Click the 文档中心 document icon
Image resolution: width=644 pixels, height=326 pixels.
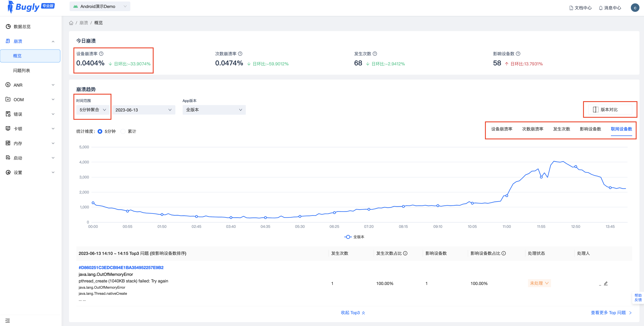pos(571,8)
